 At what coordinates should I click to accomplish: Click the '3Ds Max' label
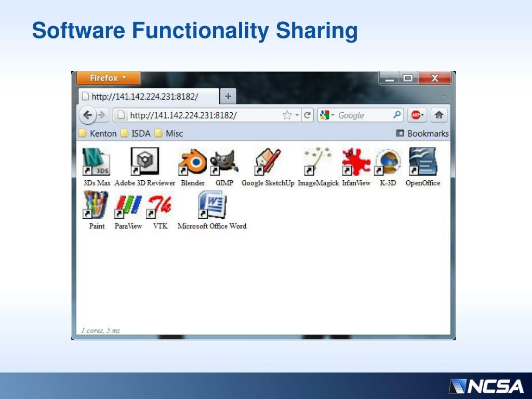click(97, 183)
